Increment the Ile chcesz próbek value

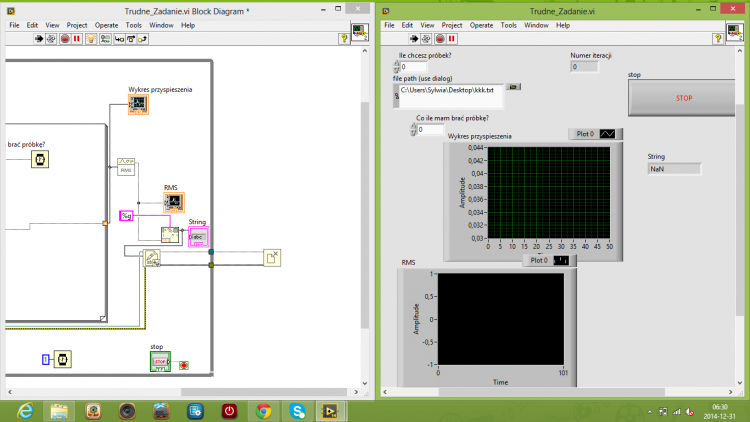point(397,63)
